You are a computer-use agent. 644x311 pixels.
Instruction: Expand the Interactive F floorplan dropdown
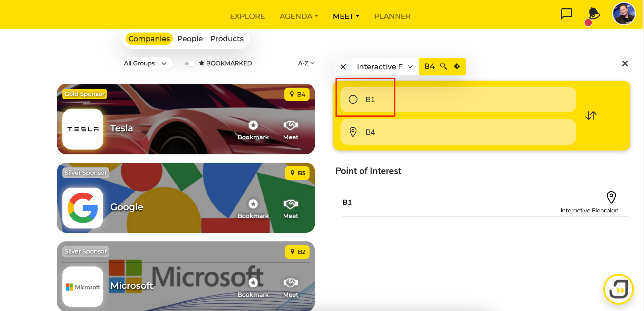(385, 67)
